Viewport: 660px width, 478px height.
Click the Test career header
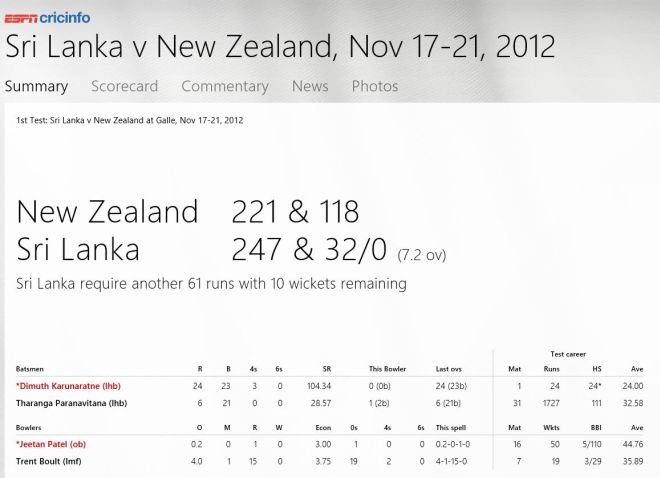[x=568, y=354]
